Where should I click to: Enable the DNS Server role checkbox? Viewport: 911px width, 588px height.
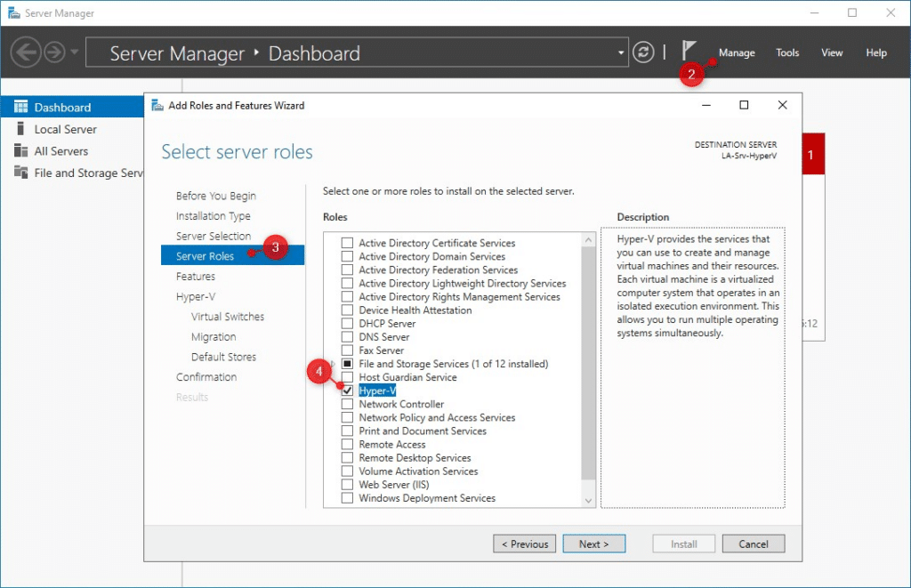click(x=348, y=337)
